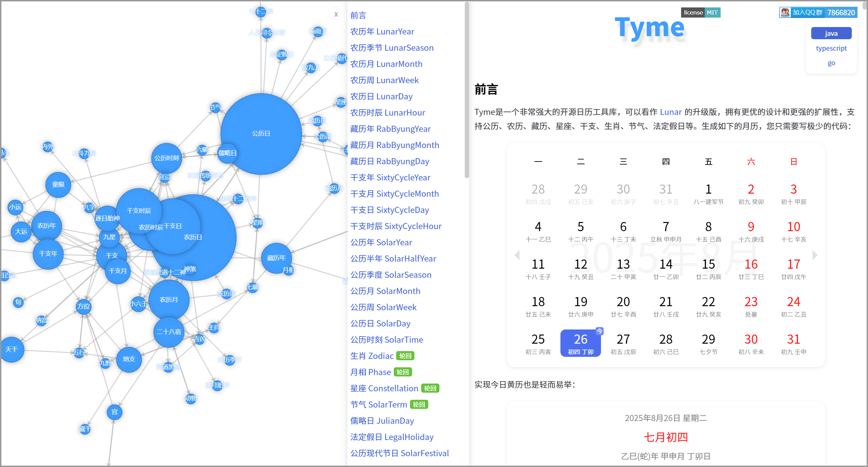
Task: Select the java language tab
Action: click(831, 33)
